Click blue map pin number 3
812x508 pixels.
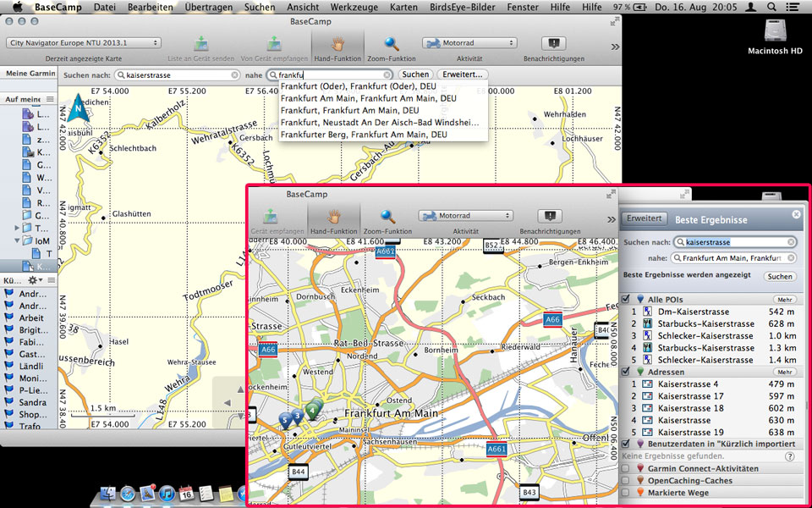tap(297, 417)
